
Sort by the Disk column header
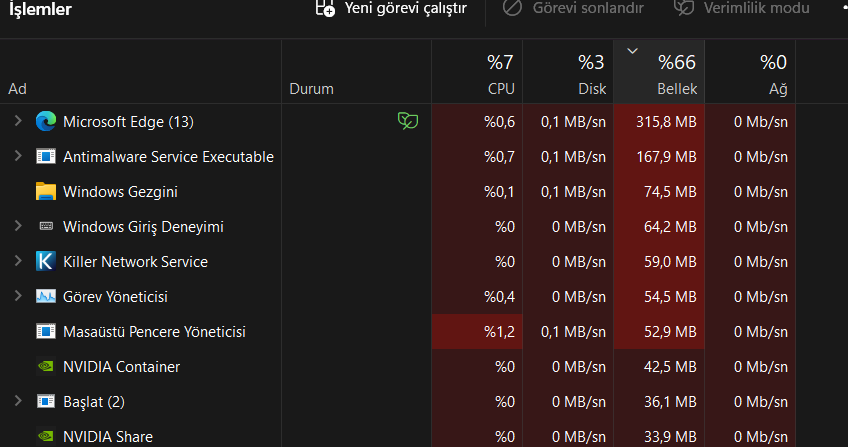(567, 75)
